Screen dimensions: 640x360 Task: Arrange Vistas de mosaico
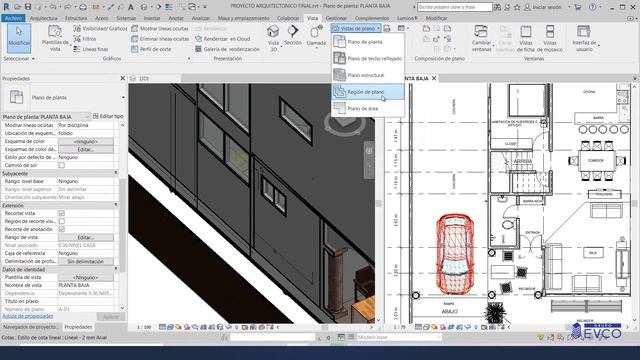(550, 38)
